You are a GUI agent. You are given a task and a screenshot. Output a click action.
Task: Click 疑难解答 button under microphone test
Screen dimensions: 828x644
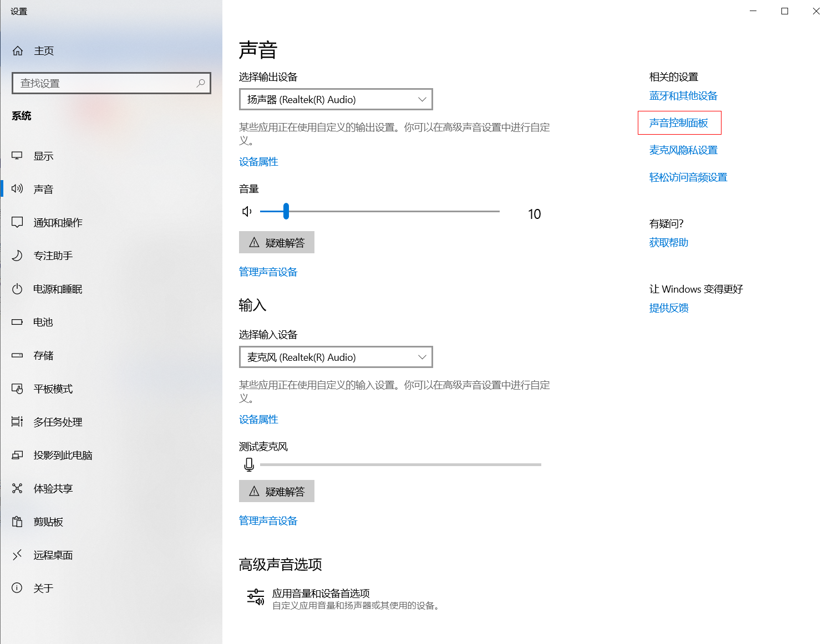pyautogui.click(x=277, y=492)
